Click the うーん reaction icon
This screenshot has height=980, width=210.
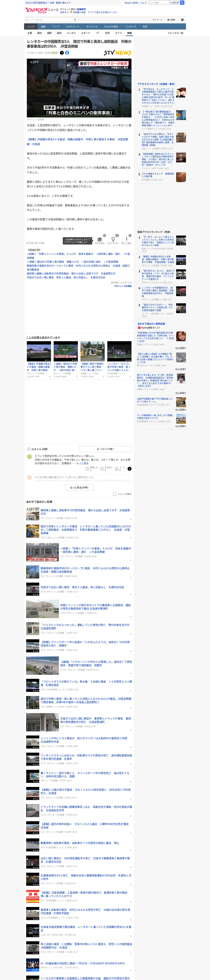point(116,469)
